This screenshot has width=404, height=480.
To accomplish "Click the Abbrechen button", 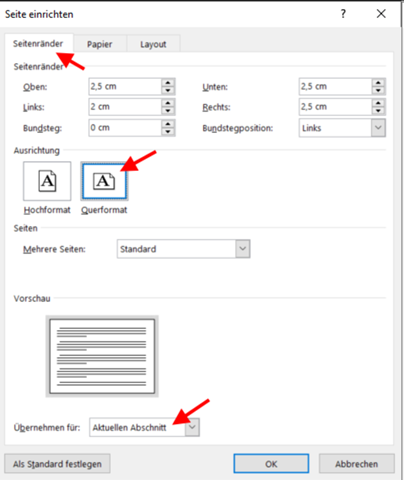I will (x=357, y=464).
